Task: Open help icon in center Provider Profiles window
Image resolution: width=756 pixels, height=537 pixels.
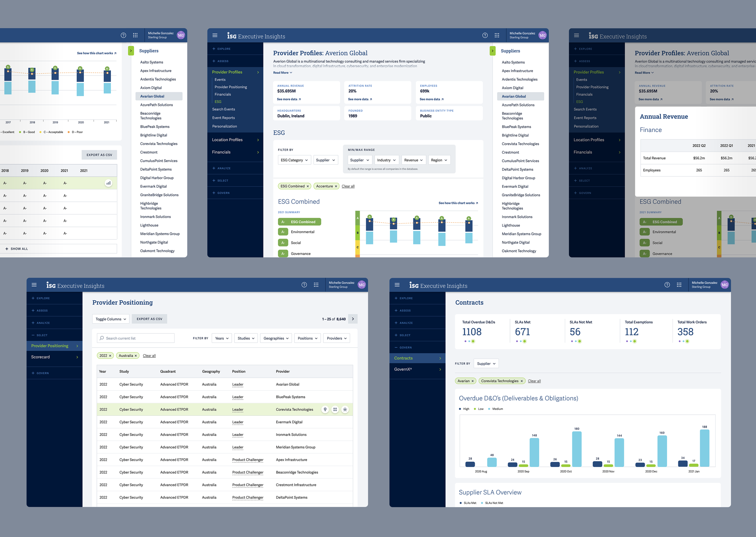Action: click(485, 35)
